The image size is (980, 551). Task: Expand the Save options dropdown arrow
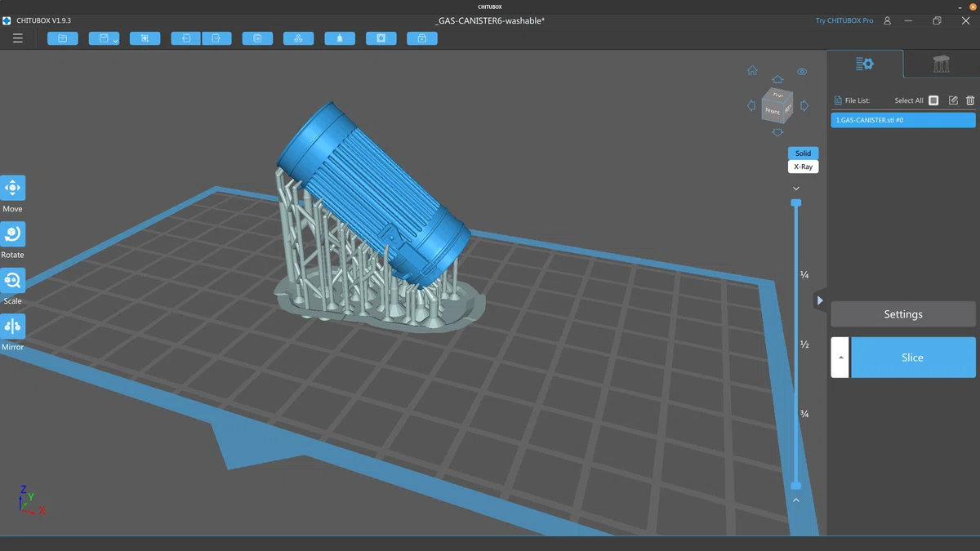click(116, 39)
